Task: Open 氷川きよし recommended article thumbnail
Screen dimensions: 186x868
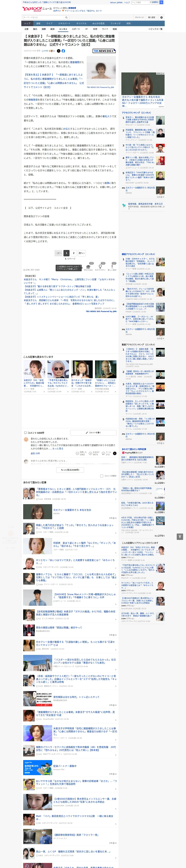Action: 82,369
